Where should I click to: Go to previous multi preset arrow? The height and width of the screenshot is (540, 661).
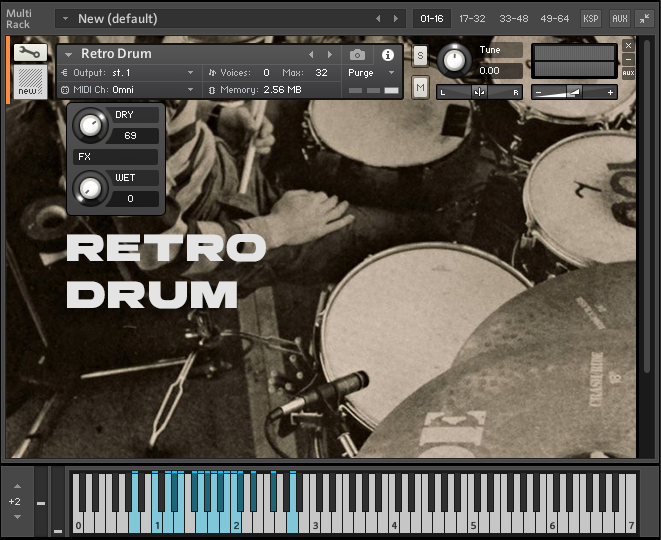[378, 19]
